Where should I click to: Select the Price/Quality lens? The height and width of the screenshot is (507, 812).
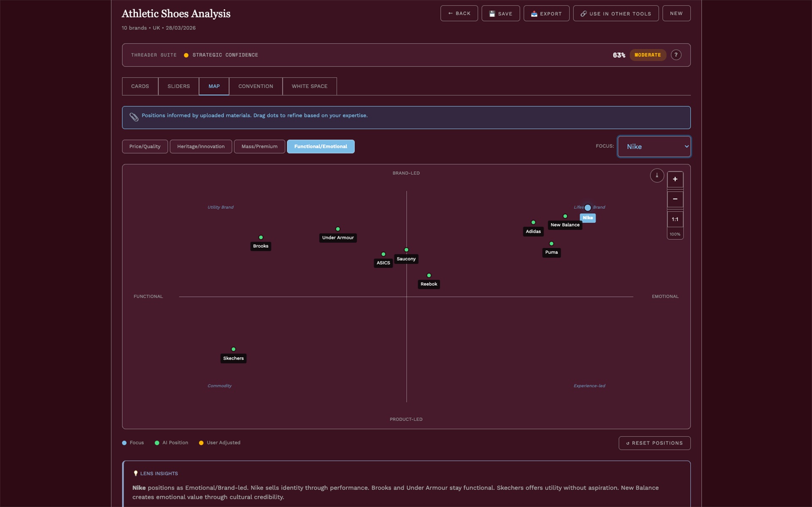(145, 146)
